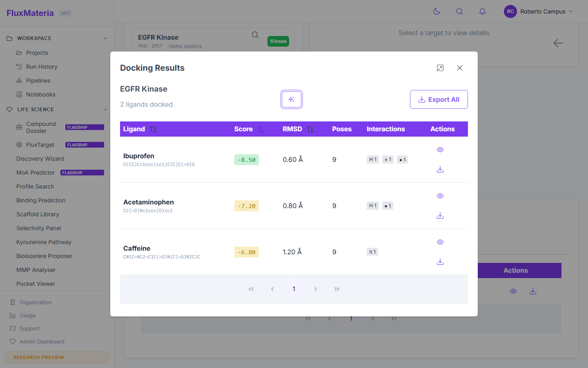Viewport: 588px width, 368px height.
Task: Click the sparkle AI button in Docking Results
Action: pos(292,99)
